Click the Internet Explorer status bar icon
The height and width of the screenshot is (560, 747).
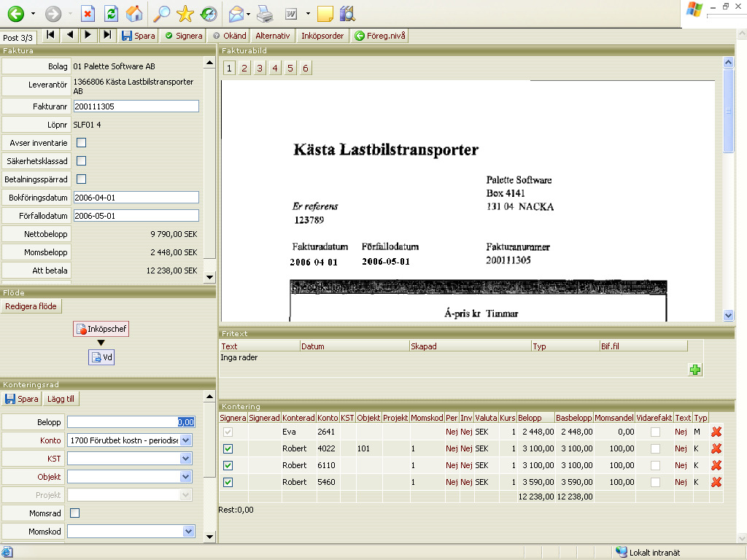(7, 552)
